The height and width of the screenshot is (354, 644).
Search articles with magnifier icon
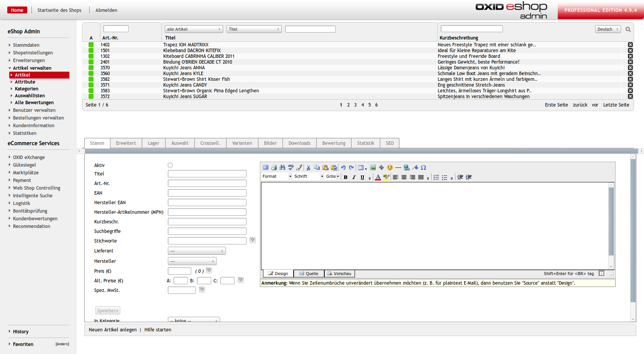[628, 29]
